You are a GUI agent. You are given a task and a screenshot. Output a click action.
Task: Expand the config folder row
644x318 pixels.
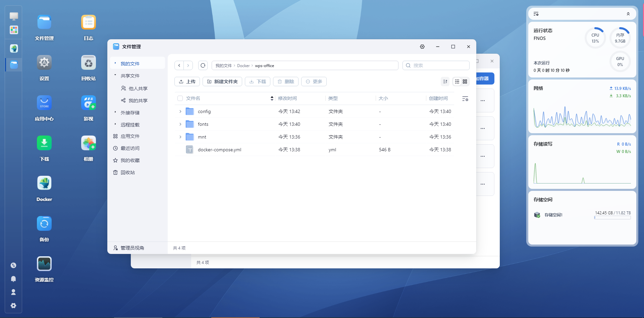(180, 111)
